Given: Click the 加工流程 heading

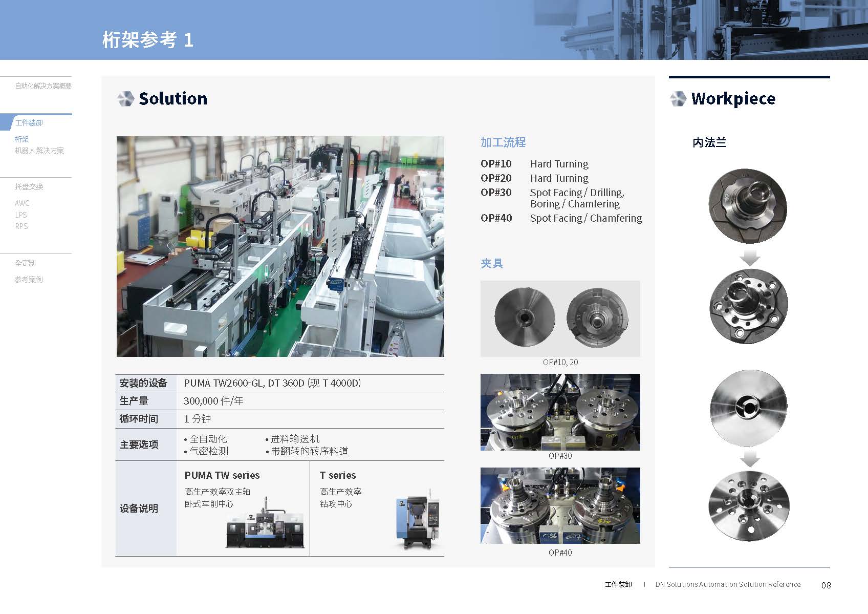Looking at the screenshot, I should 503,142.
